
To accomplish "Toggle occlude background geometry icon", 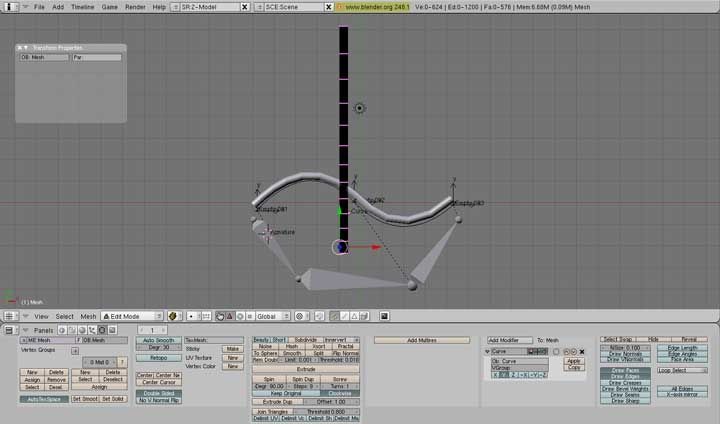I will (364, 316).
